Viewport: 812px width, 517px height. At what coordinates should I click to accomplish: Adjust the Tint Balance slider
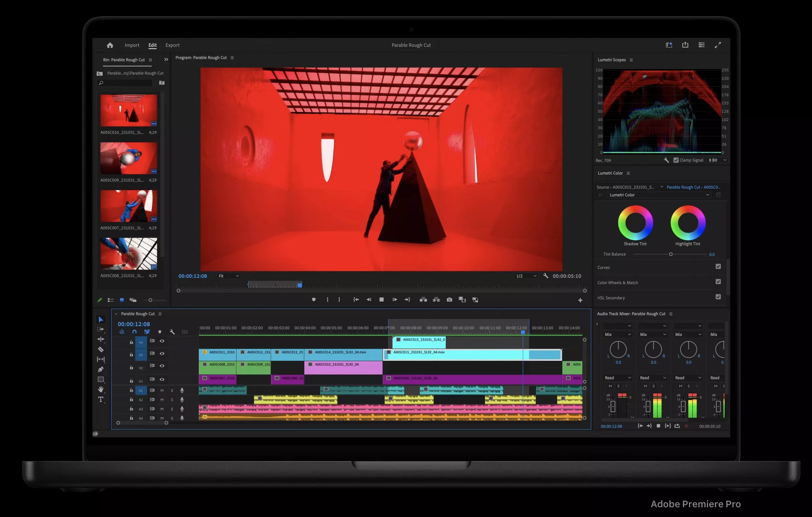[x=671, y=254]
